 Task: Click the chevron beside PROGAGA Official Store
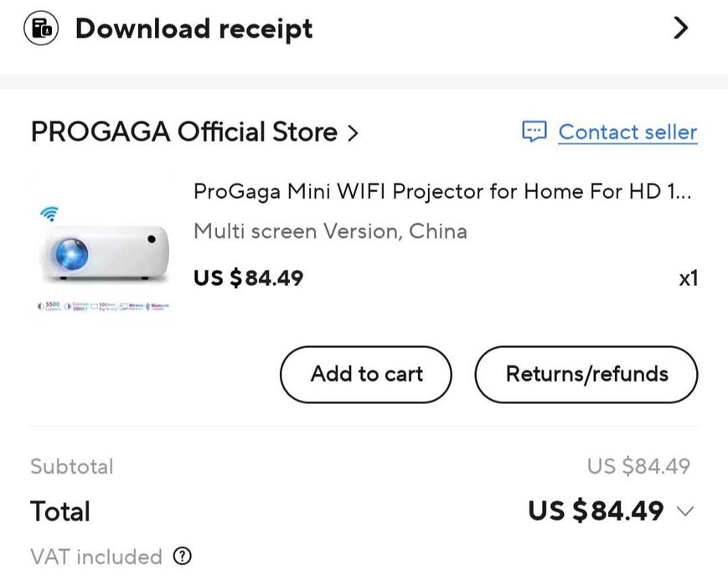[353, 133]
